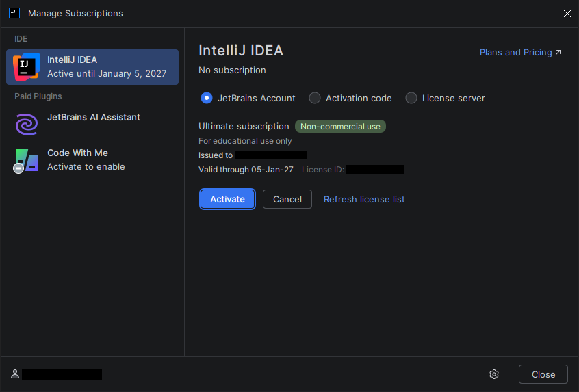Click the IntelliJ IDEA logo in sidebar
The width and height of the screenshot is (579, 392).
click(x=27, y=66)
